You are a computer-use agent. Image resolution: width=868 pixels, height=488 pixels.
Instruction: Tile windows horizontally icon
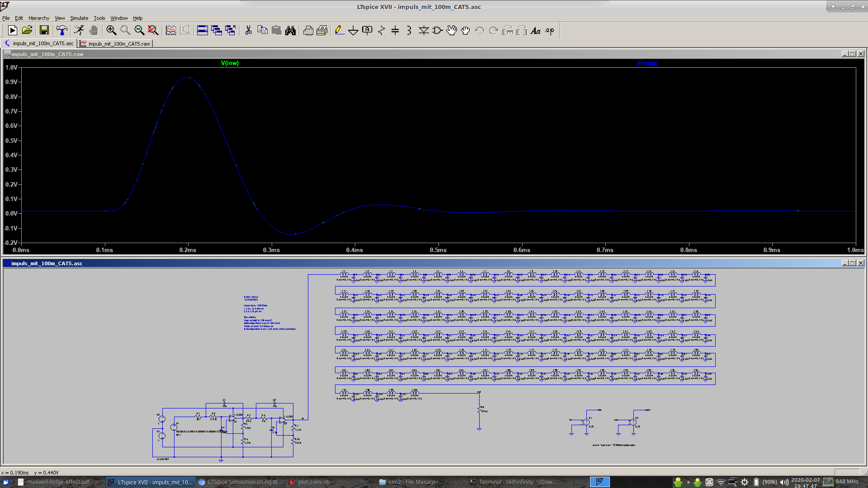(x=203, y=30)
